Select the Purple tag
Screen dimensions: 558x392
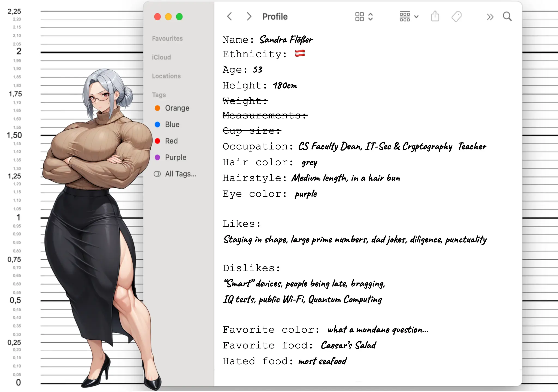[x=175, y=157]
